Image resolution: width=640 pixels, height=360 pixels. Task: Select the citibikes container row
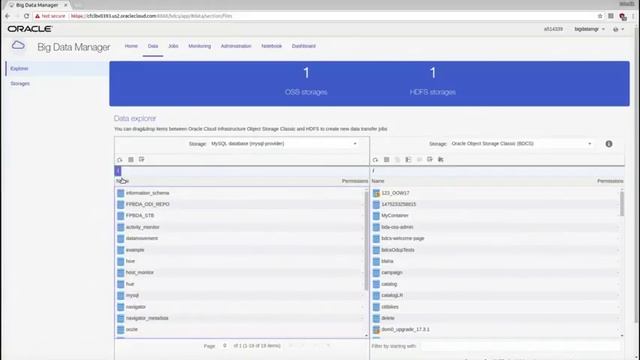495,307
